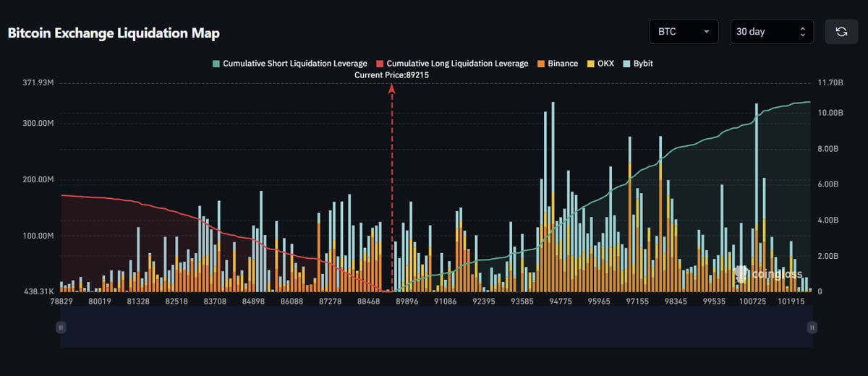
Task: Toggle Cumulative Short Liquidation Leverage series
Action: [x=294, y=64]
